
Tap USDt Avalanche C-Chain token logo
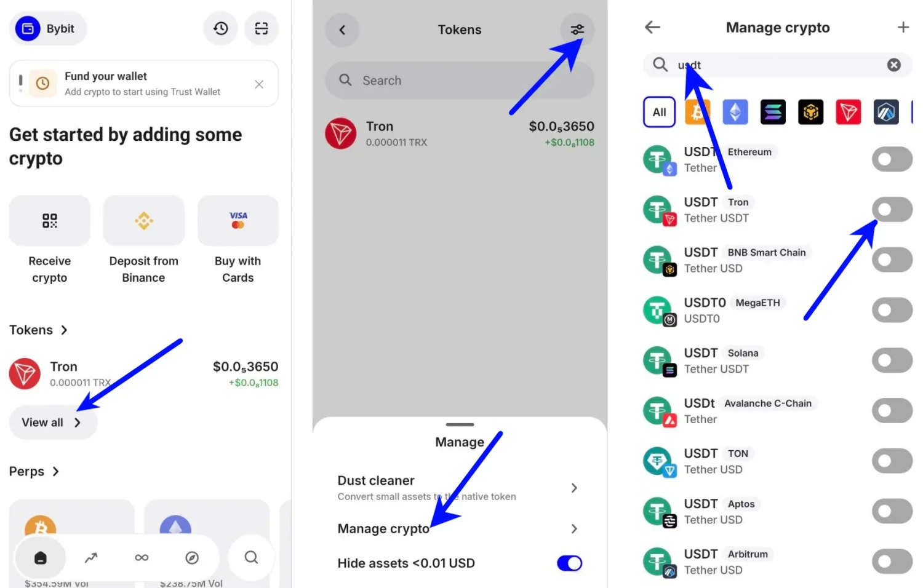[660, 411]
